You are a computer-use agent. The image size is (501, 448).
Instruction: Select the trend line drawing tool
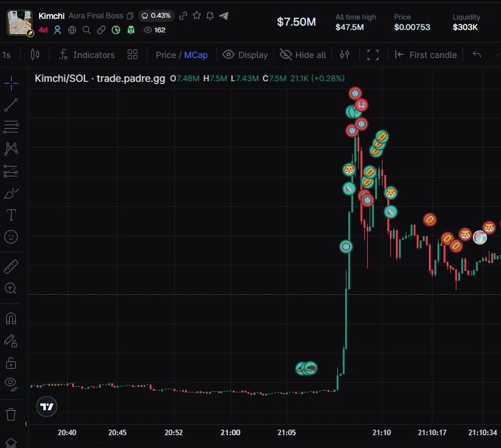(x=11, y=105)
